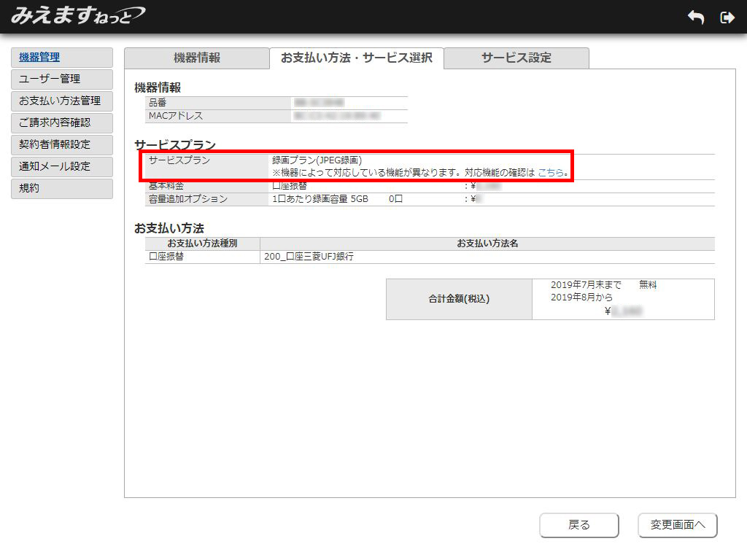This screenshot has width=747, height=560.
Task: Click the logout icon in header
Action: pos(727,17)
